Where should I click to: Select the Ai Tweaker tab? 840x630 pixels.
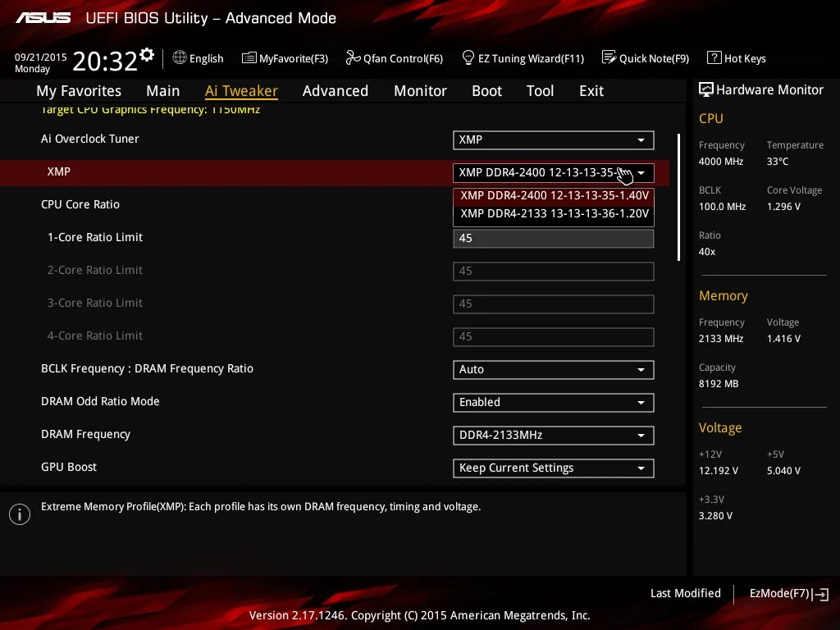(241, 90)
